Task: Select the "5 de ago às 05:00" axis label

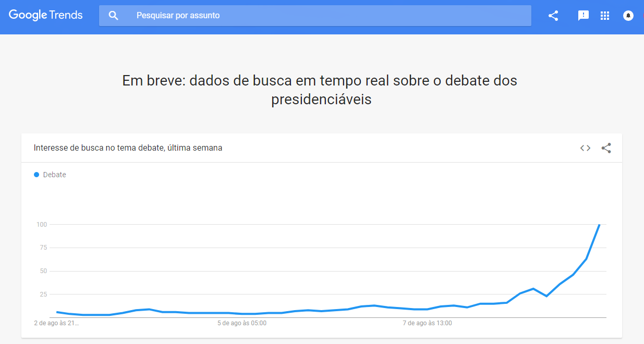Action: pyautogui.click(x=242, y=323)
